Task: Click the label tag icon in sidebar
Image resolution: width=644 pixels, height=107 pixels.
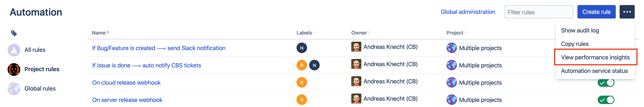Action: [14, 33]
